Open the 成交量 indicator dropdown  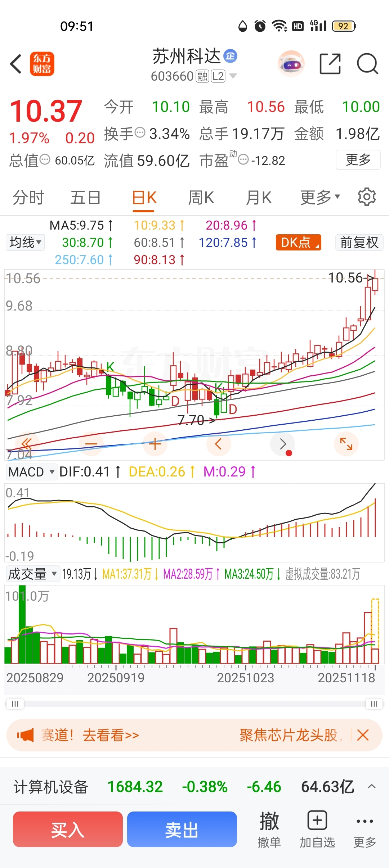click(33, 574)
